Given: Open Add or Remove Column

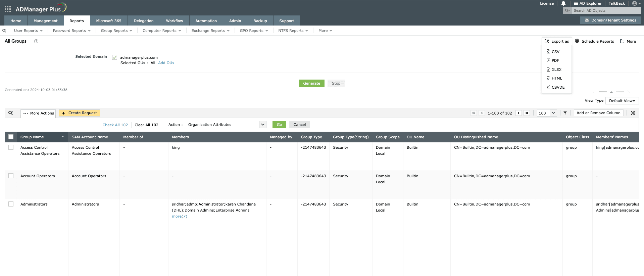Looking at the screenshot, I should pyautogui.click(x=598, y=113).
